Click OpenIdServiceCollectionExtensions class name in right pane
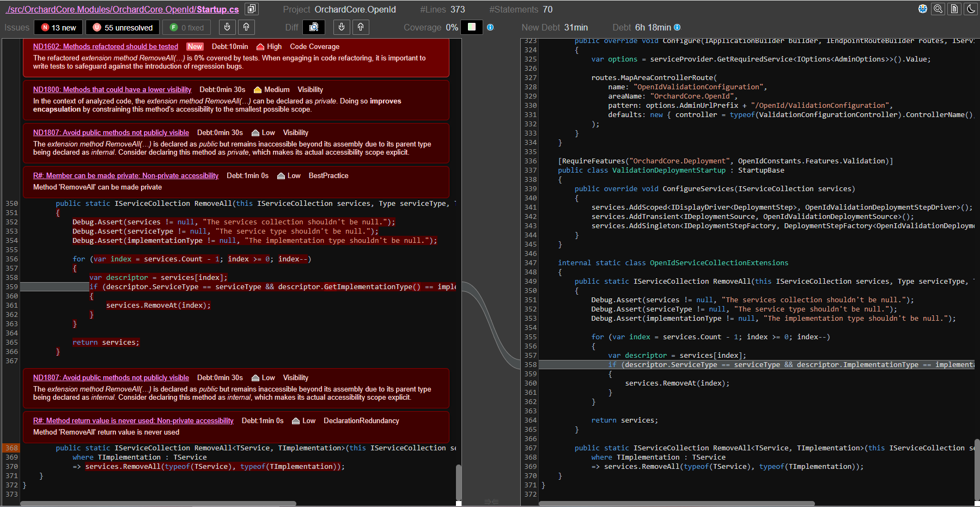 click(x=719, y=263)
